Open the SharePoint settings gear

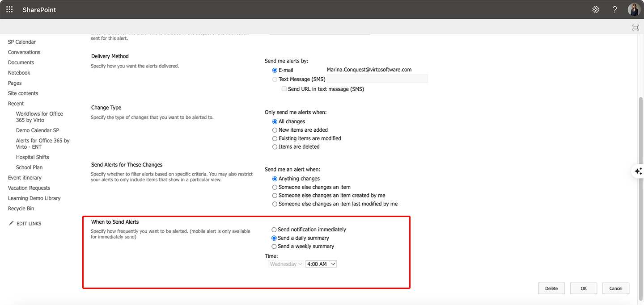click(x=595, y=9)
